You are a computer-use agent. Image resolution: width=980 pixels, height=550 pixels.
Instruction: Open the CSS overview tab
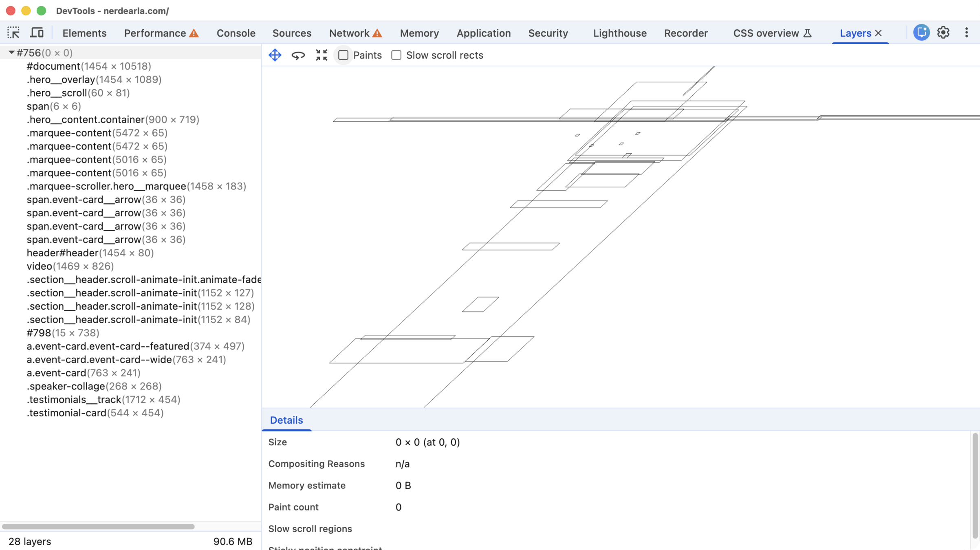pyautogui.click(x=766, y=33)
